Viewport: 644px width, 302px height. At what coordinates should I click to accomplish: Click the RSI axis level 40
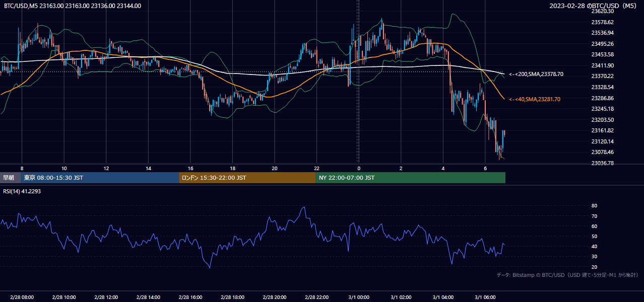click(594, 246)
